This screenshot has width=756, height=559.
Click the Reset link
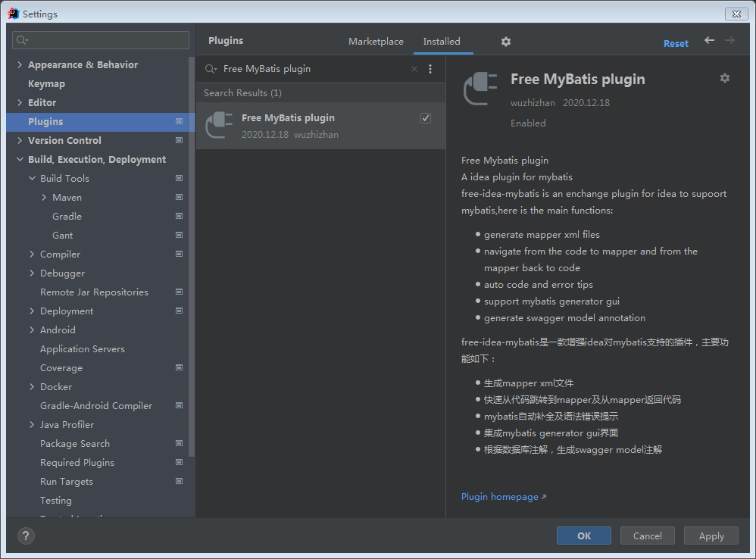coord(676,43)
